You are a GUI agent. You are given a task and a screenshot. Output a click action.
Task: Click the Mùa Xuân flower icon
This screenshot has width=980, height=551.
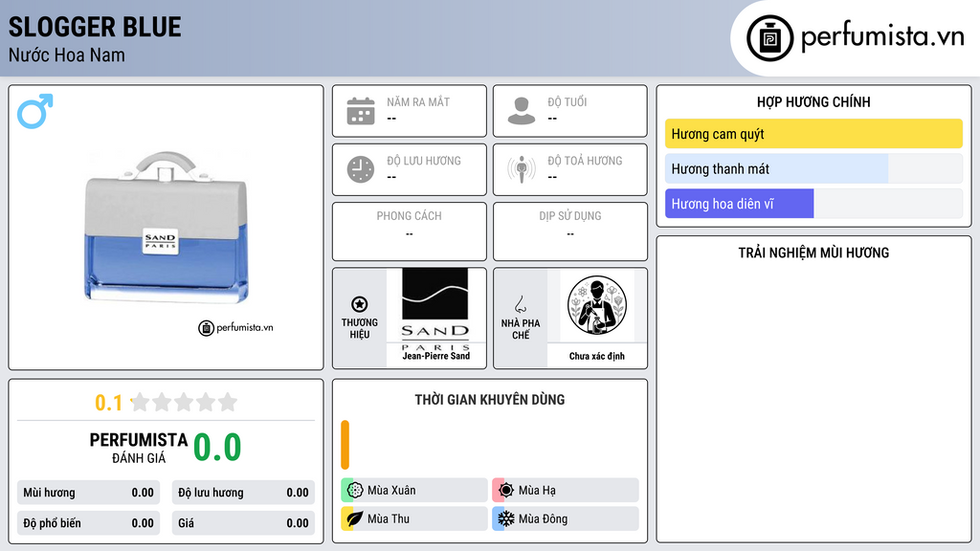tap(355, 491)
